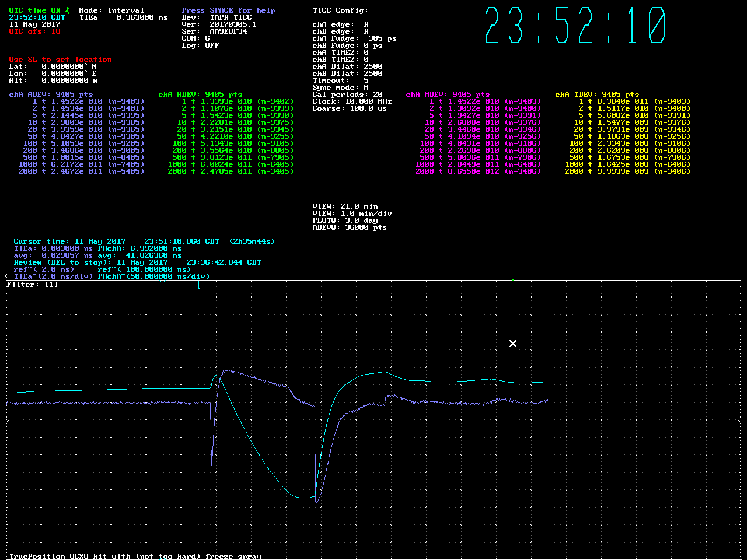Image resolution: width=747 pixels, height=560 pixels.
Task: Click the Ser: AA9E8F34 serial number
Action: 214,32
